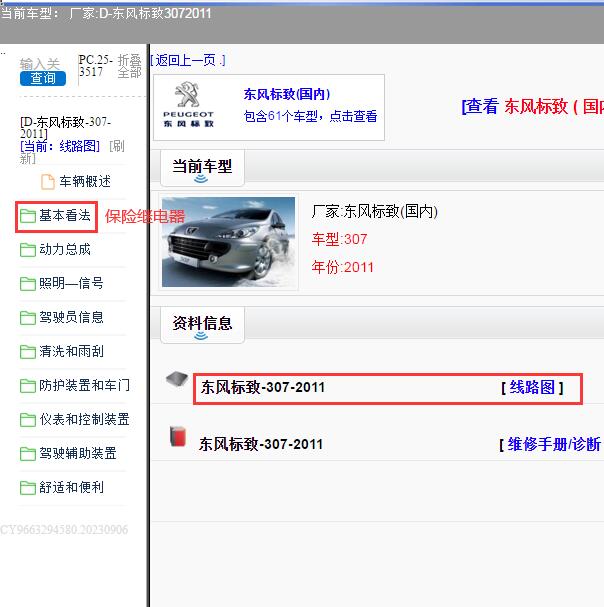
Task: Expand the 照明—信号 folder
Action: point(71,283)
